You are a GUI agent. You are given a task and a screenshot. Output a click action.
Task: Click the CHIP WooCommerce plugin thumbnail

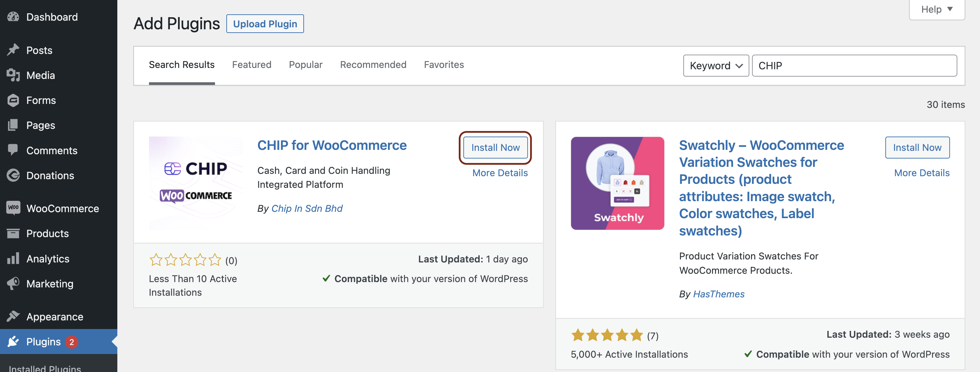pyautogui.click(x=196, y=183)
